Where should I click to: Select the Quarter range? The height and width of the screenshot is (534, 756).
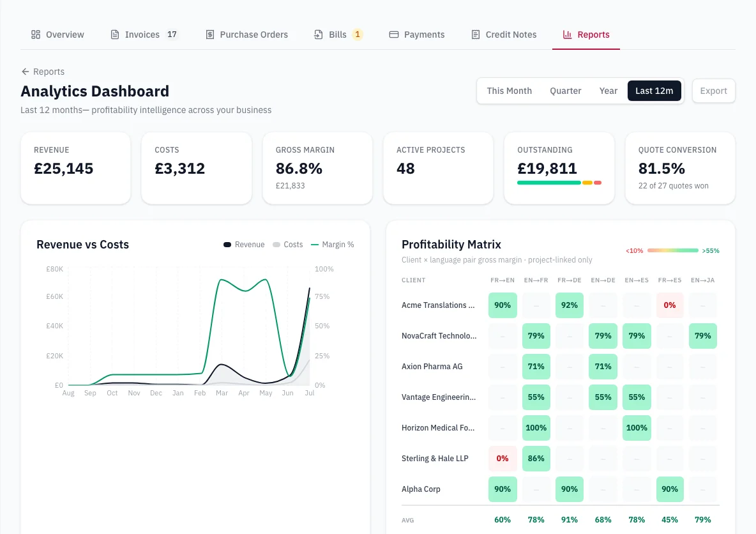tap(566, 91)
